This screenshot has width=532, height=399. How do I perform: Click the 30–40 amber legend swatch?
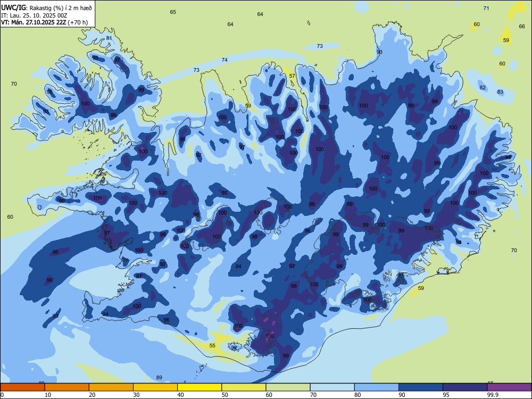(x=155, y=387)
